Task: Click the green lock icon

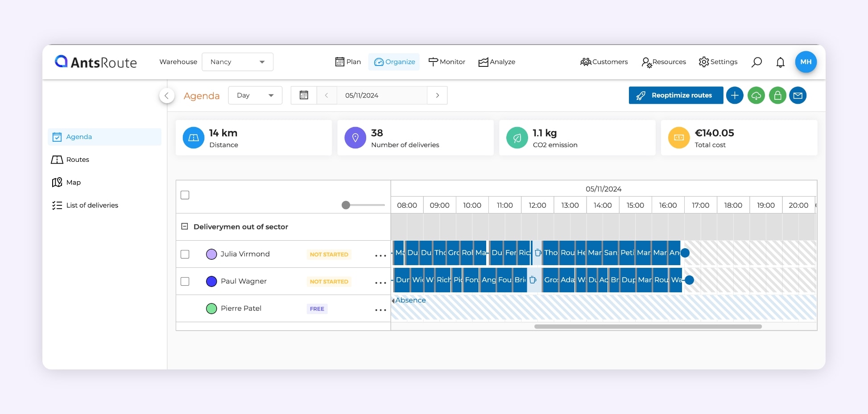Action: (777, 95)
